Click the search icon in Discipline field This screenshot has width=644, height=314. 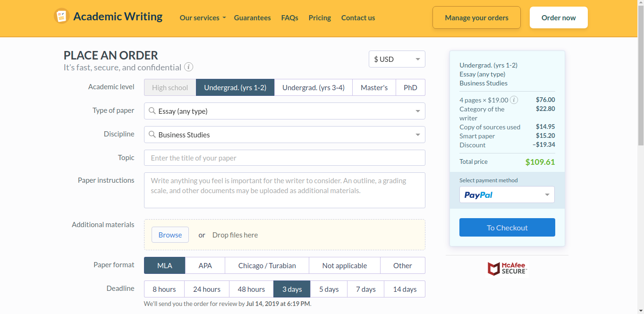(152, 135)
